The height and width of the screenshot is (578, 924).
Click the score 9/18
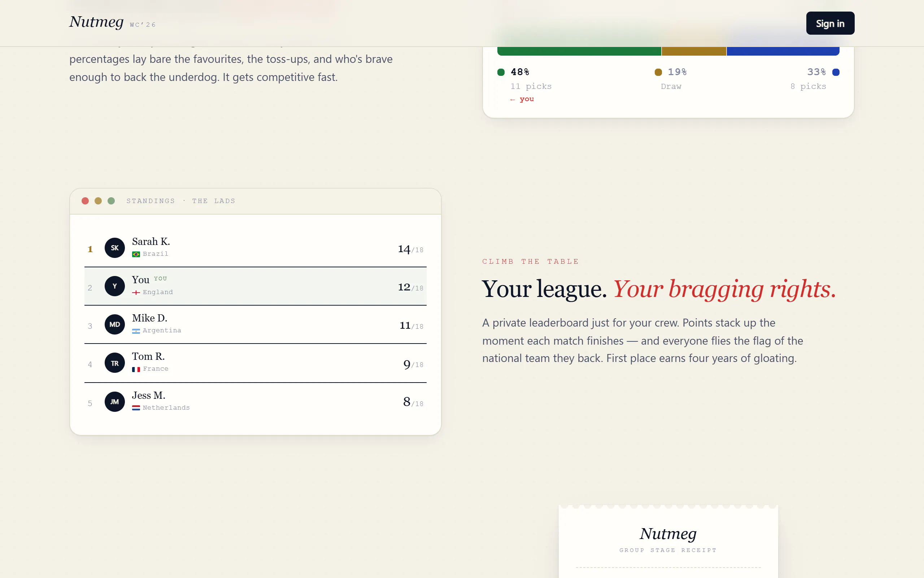[x=413, y=364]
